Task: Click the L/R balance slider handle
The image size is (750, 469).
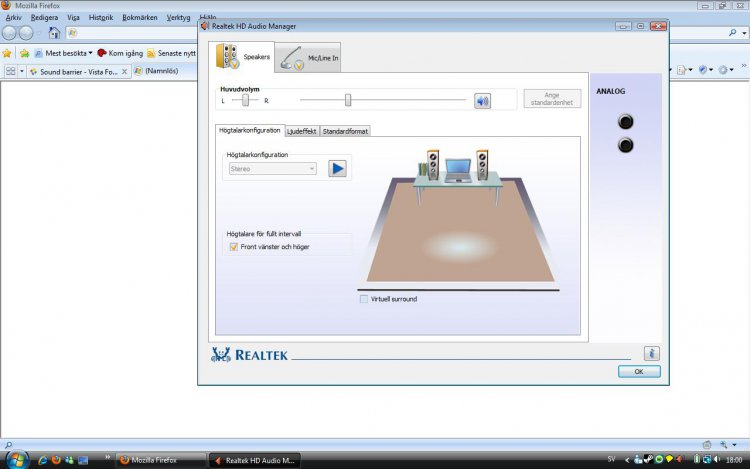Action: point(245,100)
